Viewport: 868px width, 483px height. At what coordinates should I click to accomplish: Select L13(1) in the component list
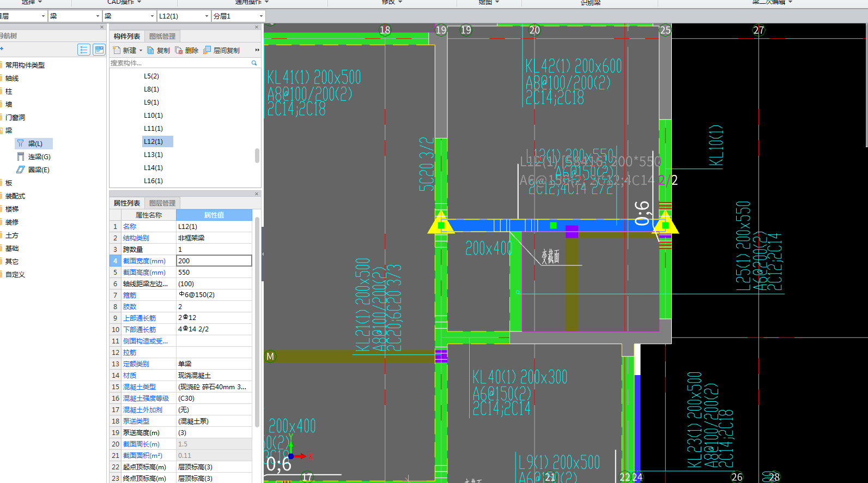click(153, 155)
